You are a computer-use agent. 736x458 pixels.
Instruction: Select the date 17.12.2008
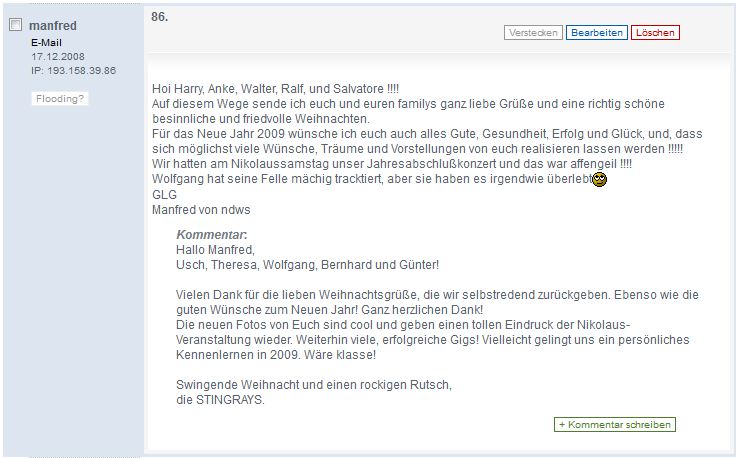[x=58, y=57]
